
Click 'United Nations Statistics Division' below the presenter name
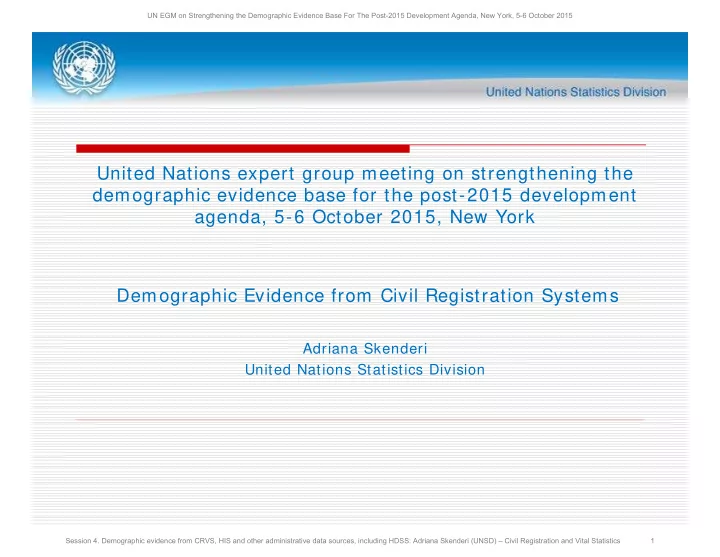pyautogui.click(x=365, y=370)
